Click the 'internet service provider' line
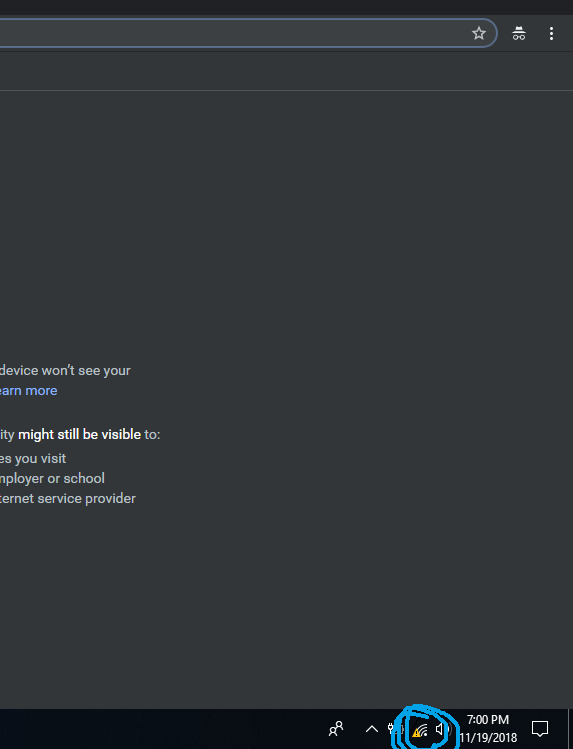 67,498
